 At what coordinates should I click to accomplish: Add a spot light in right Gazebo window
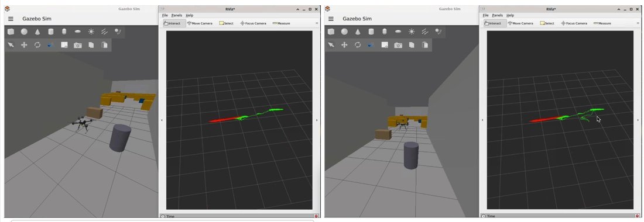(438, 32)
